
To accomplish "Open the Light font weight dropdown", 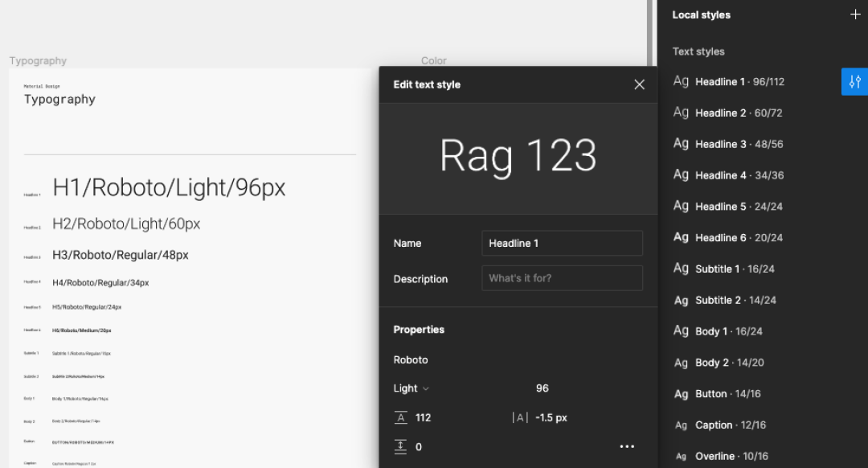I will click(x=411, y=388).
